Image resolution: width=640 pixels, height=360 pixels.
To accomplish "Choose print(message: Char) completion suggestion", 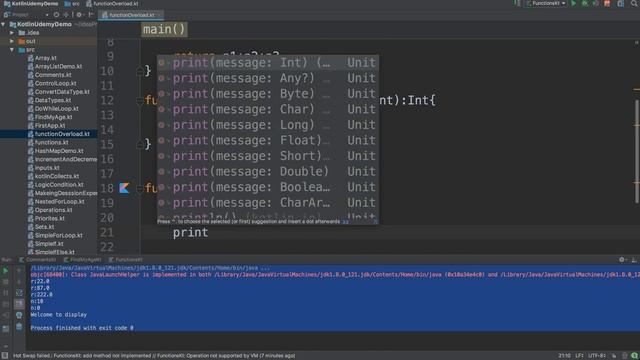I will [268, 109].
